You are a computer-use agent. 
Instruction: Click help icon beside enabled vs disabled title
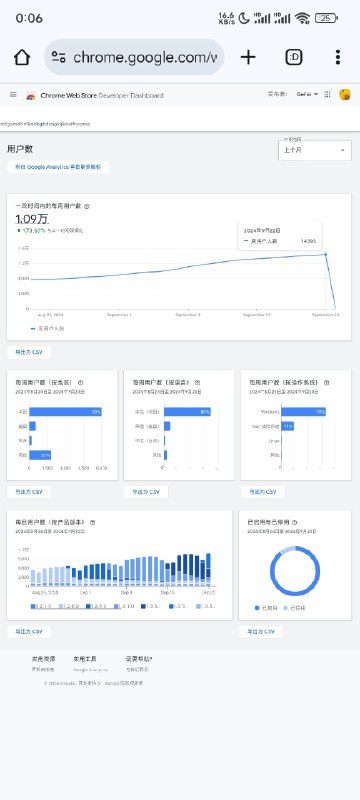pyautogui.click(x=295, y=522)
